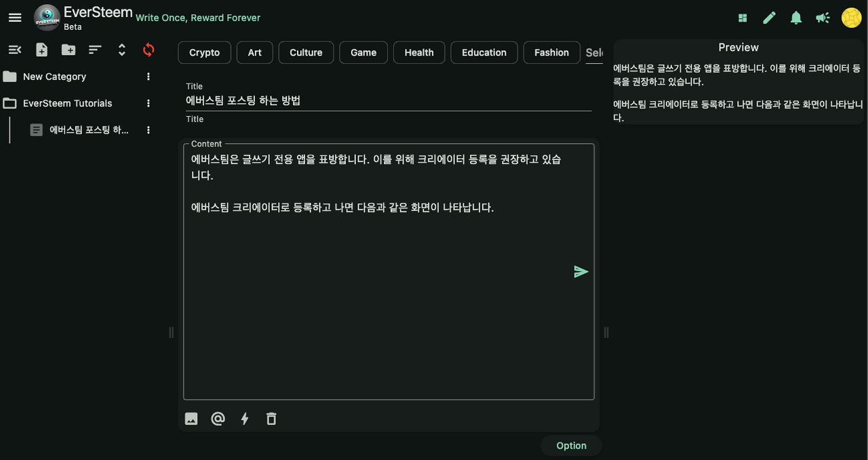This screenshot has height=460, width=868.
Task: Click the pencil write-post icon
Action: 769,18
